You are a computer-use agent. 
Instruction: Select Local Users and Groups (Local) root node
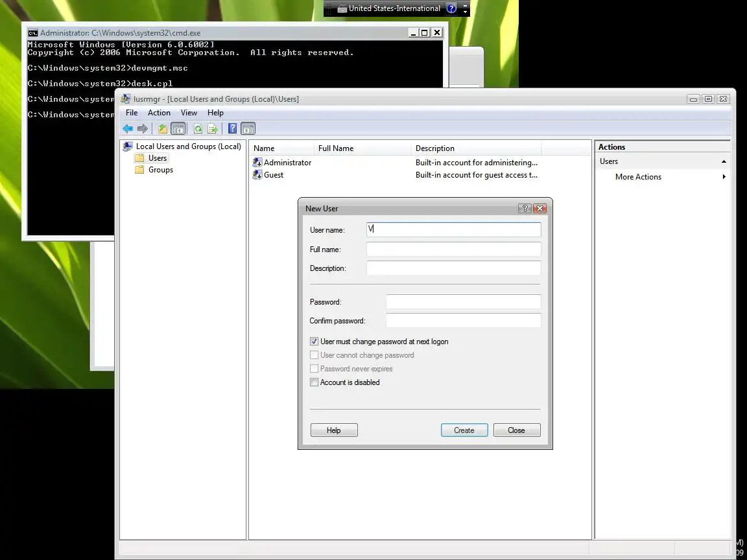click(x=188, y=146)
